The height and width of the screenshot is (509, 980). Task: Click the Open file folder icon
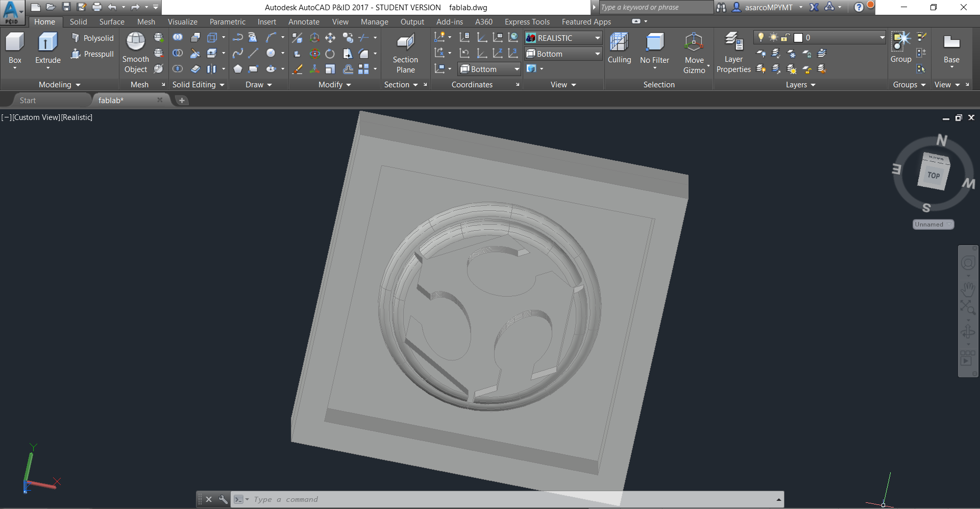coord(51,7)
